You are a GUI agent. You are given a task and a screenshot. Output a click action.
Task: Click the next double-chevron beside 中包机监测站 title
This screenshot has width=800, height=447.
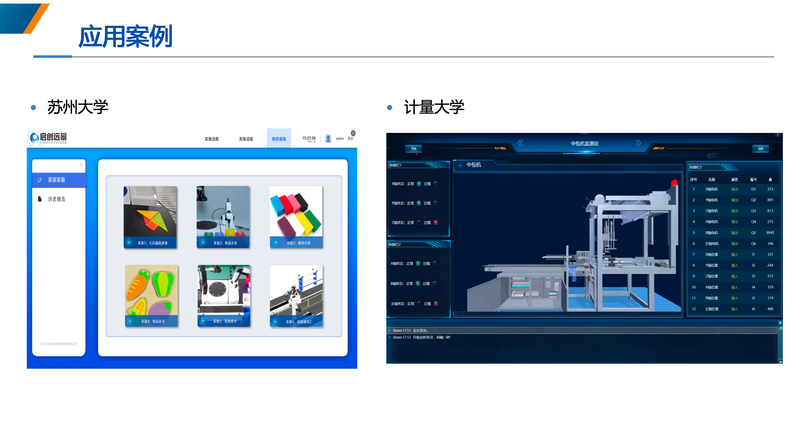638,143
